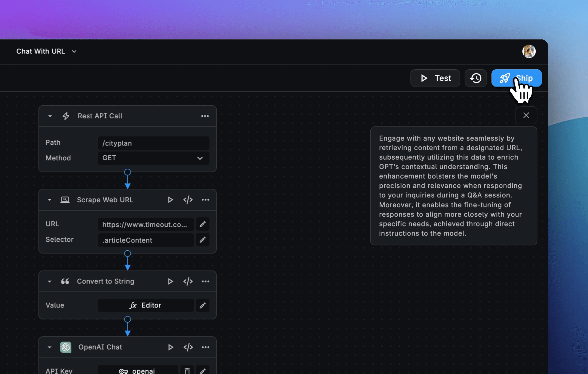Click the Test button
Screen dimensions: 588x374
click(x=435, y=78)
